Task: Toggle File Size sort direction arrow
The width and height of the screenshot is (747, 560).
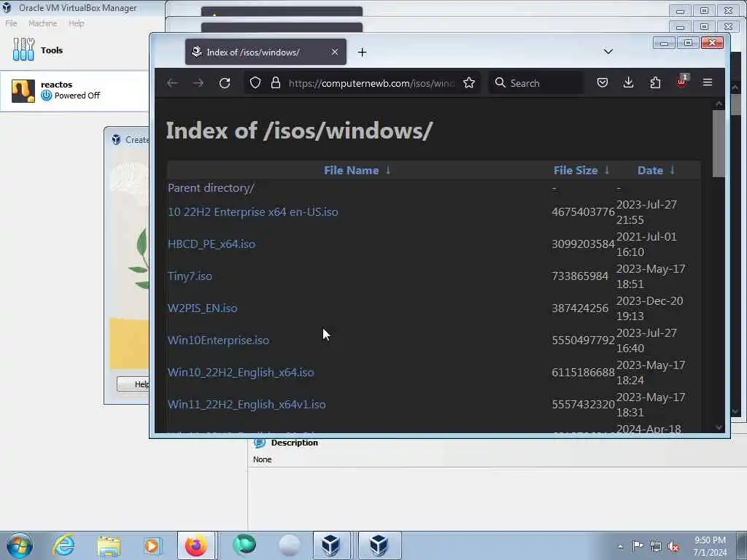Action: (607, 170)
